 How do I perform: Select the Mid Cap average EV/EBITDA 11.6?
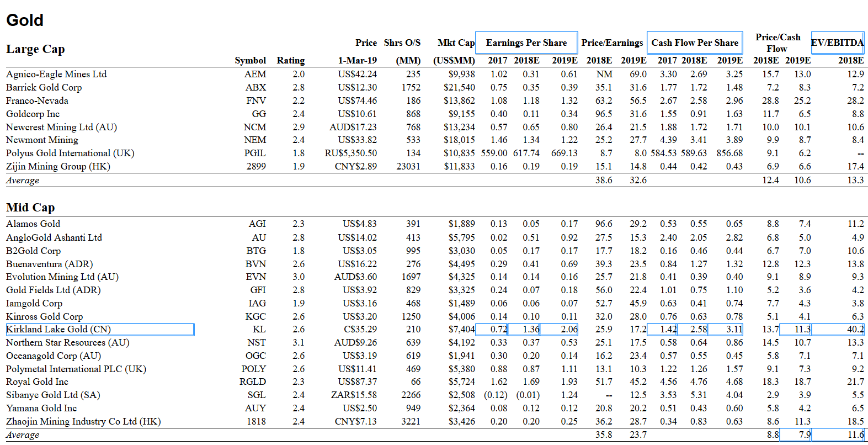pyautogui.click(x=855, y=435)
